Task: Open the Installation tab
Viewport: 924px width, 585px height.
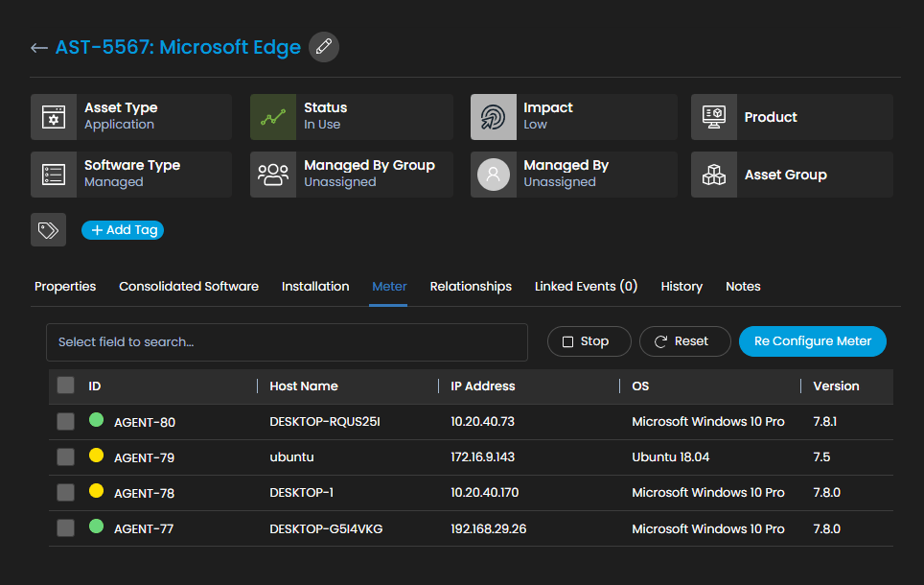Action: tap(315, 287)
